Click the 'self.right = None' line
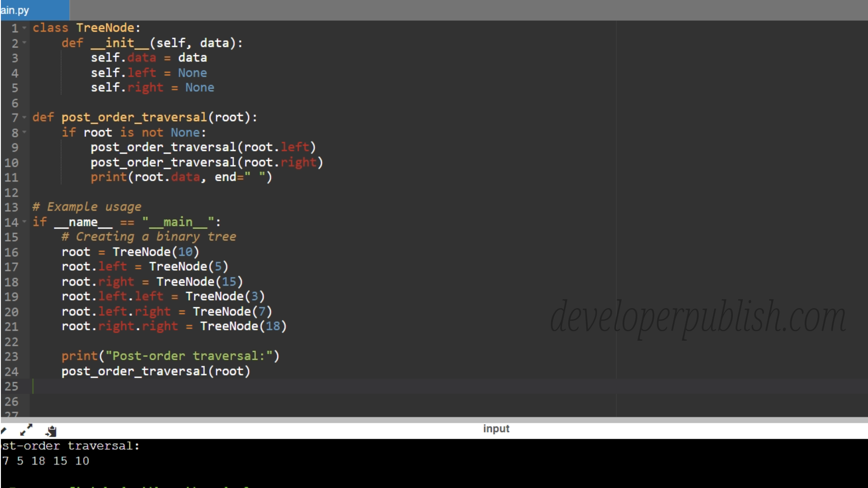Screen dimensions: 868x488 point(152,88)
